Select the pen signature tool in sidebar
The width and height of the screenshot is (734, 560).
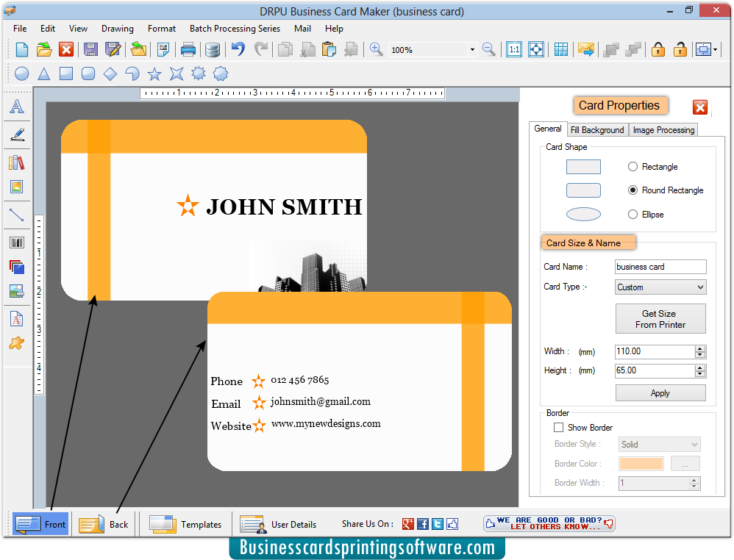click(17, 134)
